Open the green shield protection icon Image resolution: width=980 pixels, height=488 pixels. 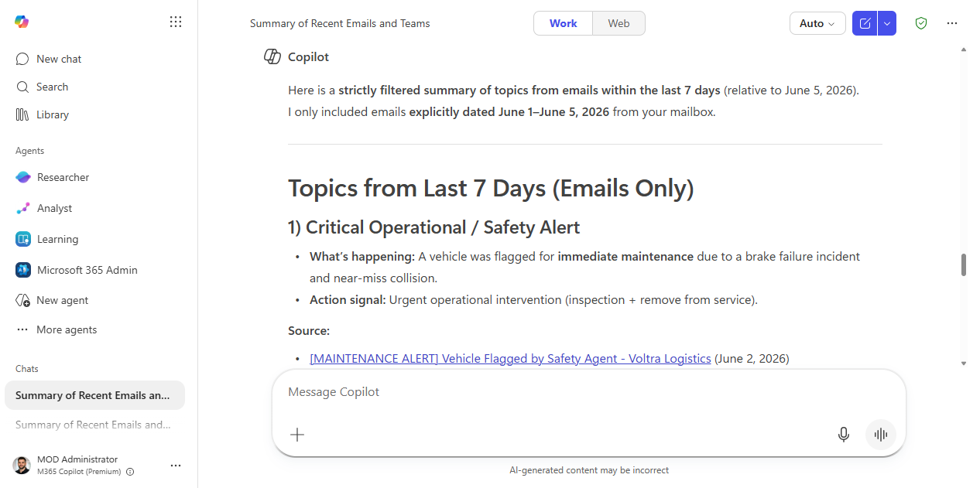pyautogui.click(x=921, y=23)
